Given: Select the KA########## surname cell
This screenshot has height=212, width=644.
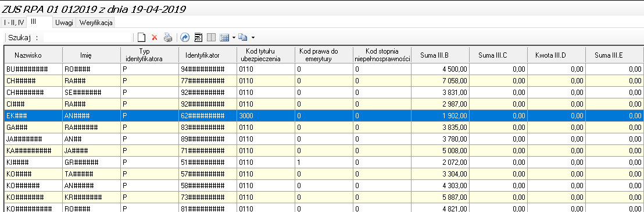Looking at the screenshot, I should click(x=33, y=151).
